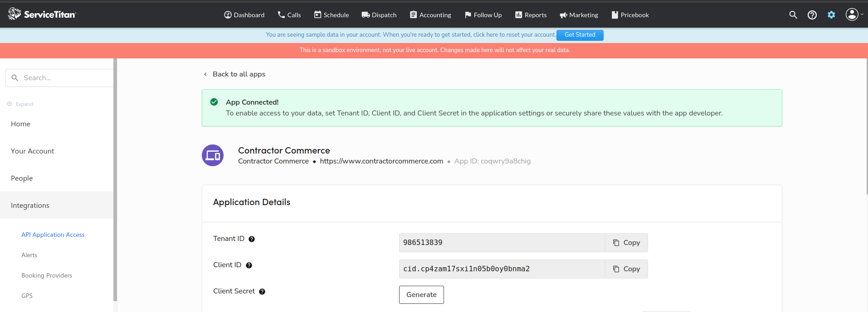Click the ServiceTitan logo
868x312 pixels.
tap(42, 14)
